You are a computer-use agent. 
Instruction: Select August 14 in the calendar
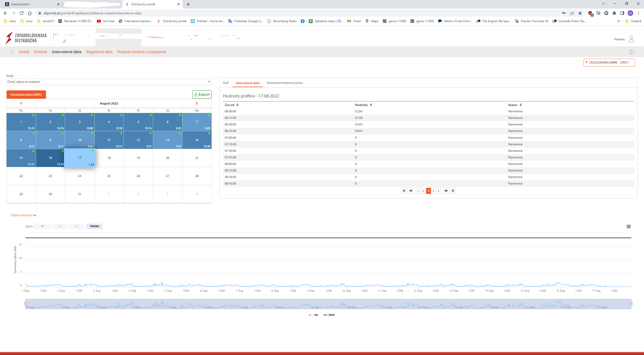(197, 140)
